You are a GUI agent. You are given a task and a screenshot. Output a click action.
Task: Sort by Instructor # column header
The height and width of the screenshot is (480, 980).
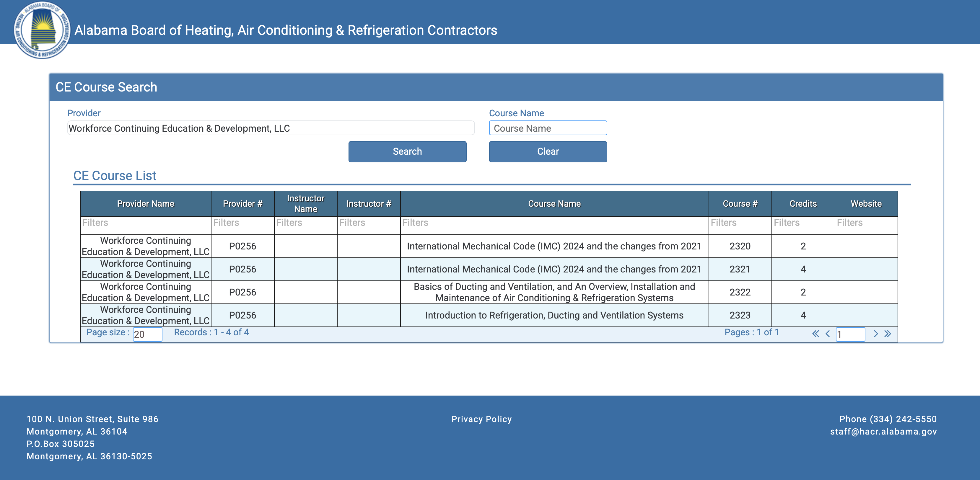[x=369, y=204]
